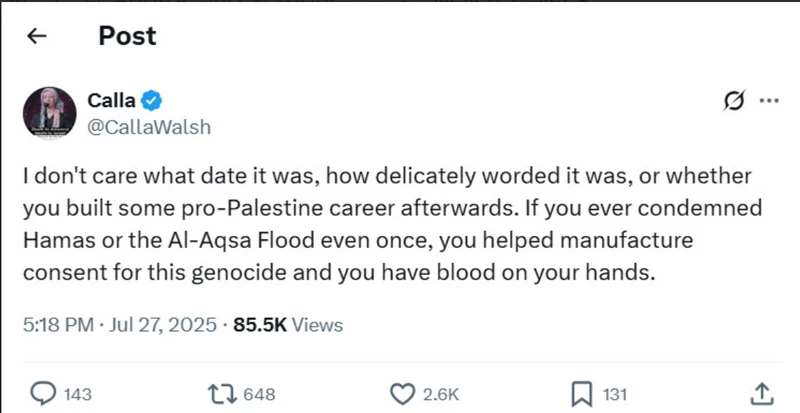The height and width of the screenshot is (413, 800).
Task: Click the reply speech bubble icon
Action: tap(43, 394)
